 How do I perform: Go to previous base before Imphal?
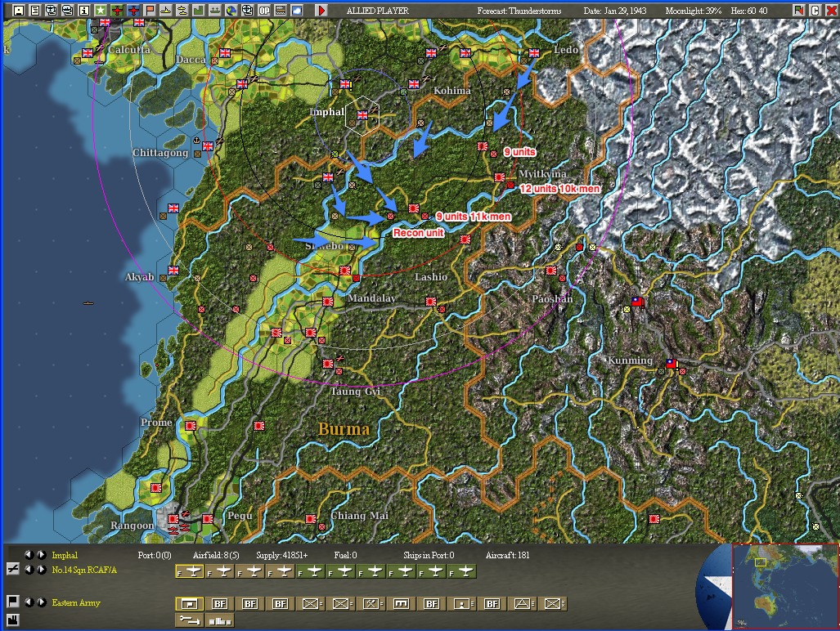[29, 555]
